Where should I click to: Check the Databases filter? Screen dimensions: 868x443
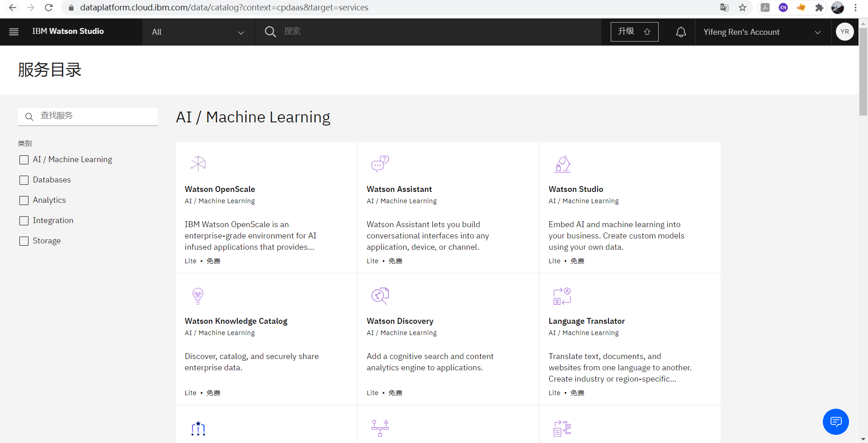[24, 180]
